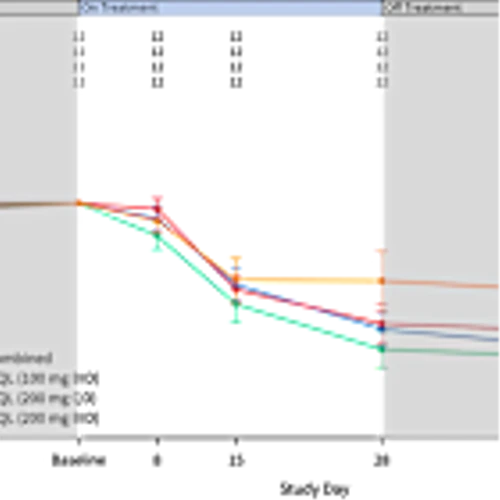Click the Off Treatment header band

(442, 8)
